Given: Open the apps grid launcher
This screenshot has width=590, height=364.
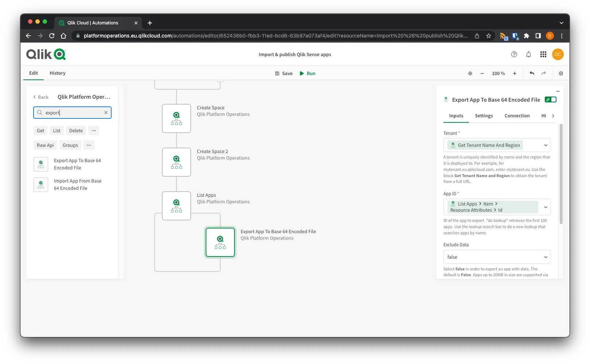Looking at the screenshot, I should (x=543, y=54).
